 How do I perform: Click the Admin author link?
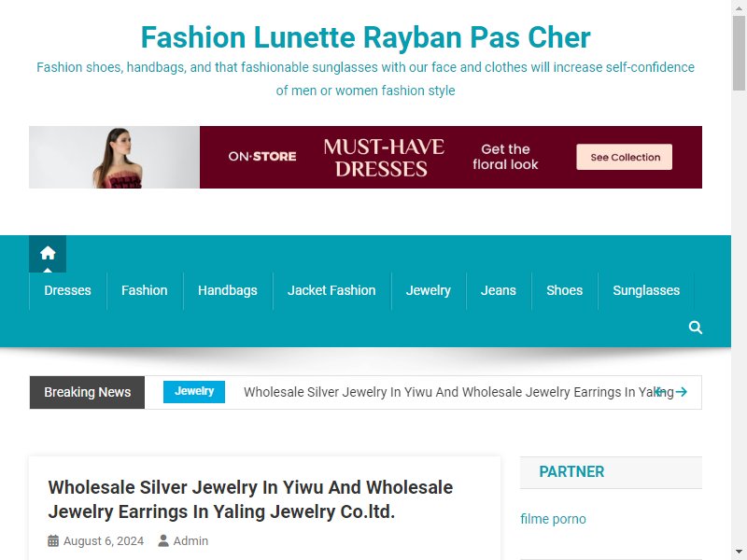coord(190,541)
